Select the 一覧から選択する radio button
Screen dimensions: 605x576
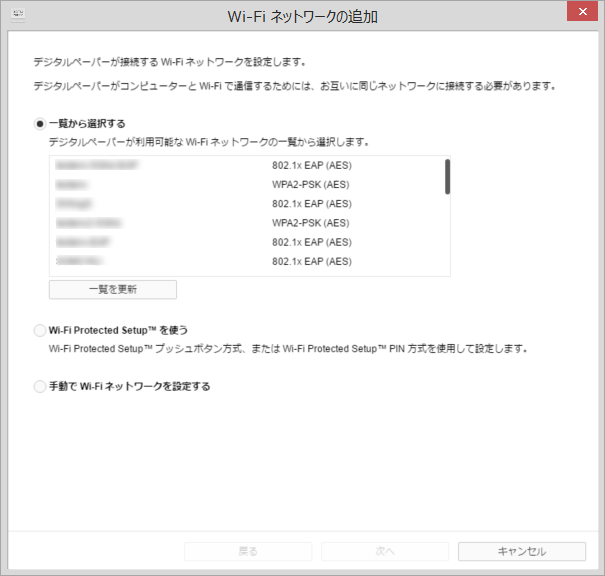pyautogui.click(x=40, y=124)
